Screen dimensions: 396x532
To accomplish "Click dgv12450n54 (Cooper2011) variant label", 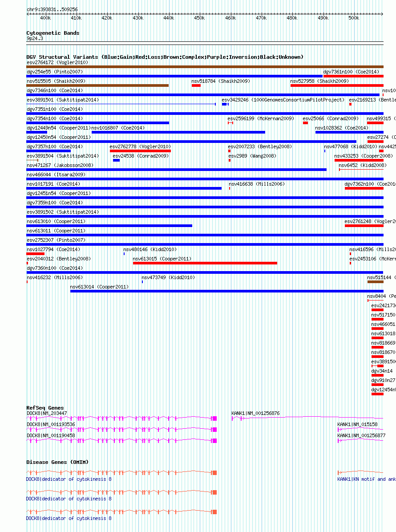I will click(x=59, y=138).
